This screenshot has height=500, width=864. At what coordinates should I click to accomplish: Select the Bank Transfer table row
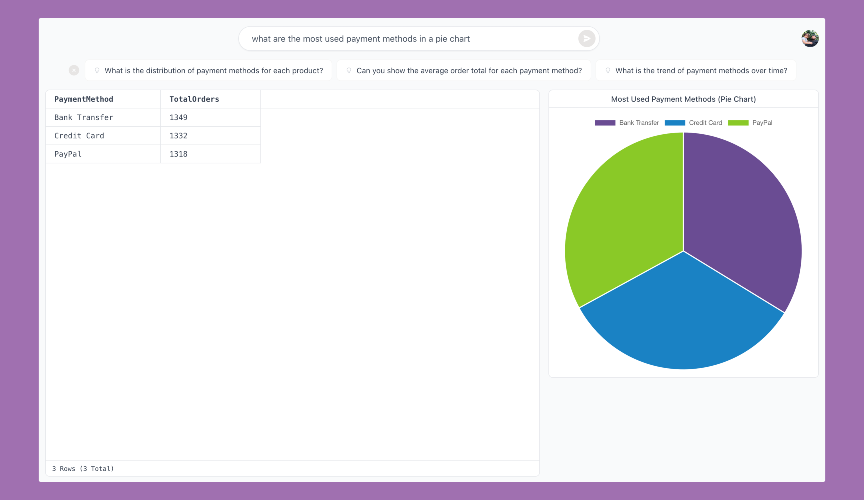coord(153,117)
